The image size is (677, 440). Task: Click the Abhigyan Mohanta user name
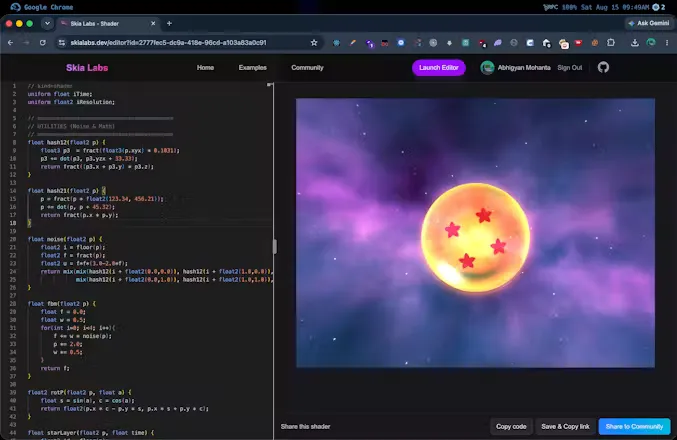[524, 68]
